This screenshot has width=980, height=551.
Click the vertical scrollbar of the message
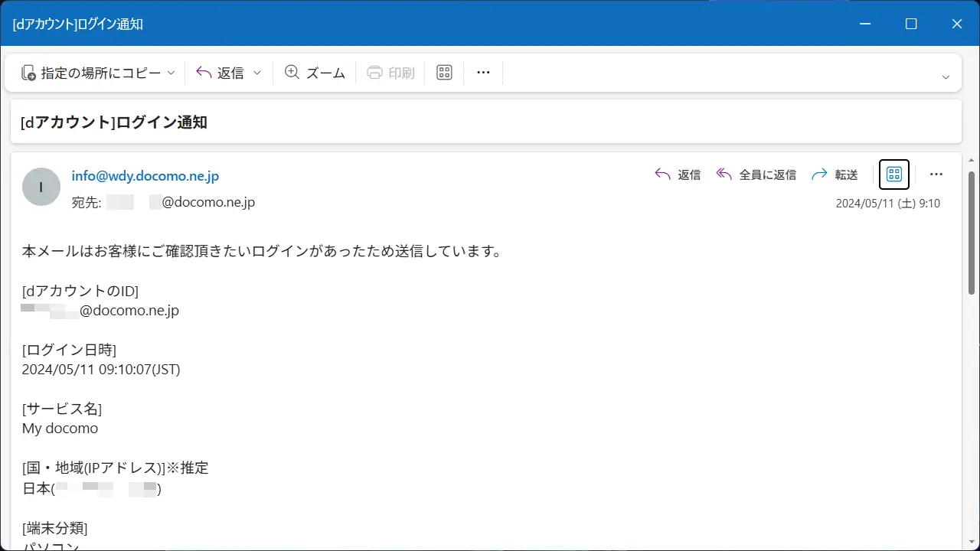(x=972, y=233)
